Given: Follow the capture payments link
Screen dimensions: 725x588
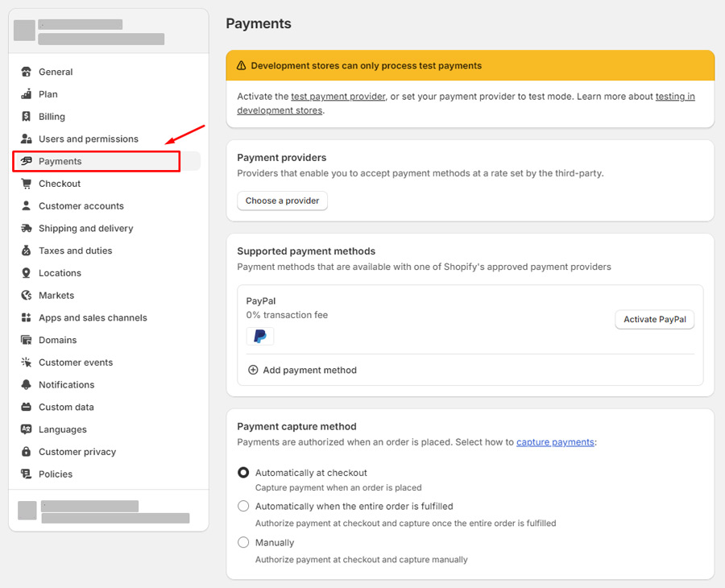Looking at the screenshot, I should click(555, 442).
